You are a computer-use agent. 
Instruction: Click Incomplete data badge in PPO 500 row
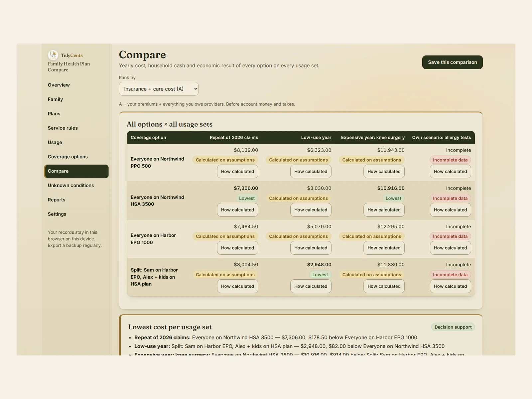(450, 160)
